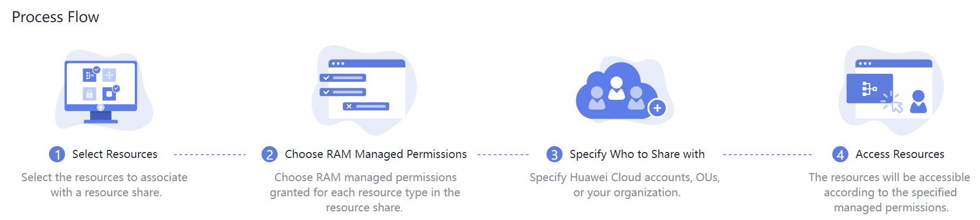Screen dimensions: 980x220
Task: Click the description about associating resources with share
Action: [105, 185]
